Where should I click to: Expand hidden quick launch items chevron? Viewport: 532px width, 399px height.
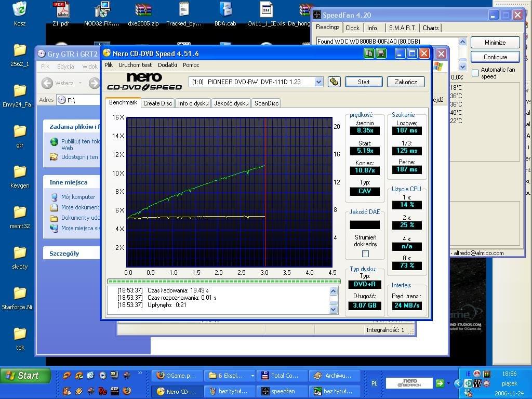[x=140, y=373]
